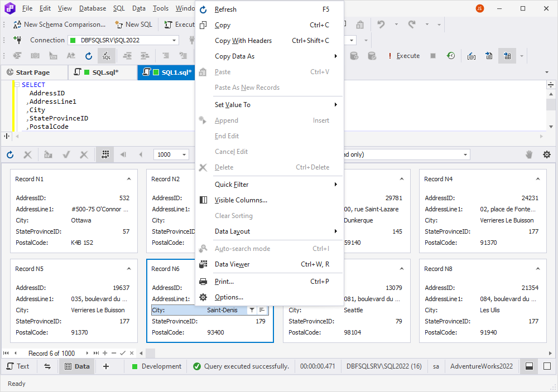
Task: Open the Quick Filter submenu
Action: 270,184
